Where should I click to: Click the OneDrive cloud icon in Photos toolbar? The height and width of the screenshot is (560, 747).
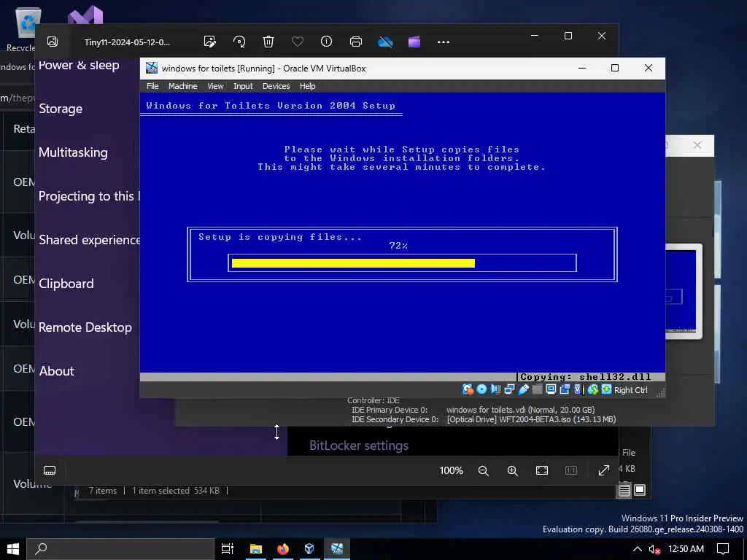(385, 42)
